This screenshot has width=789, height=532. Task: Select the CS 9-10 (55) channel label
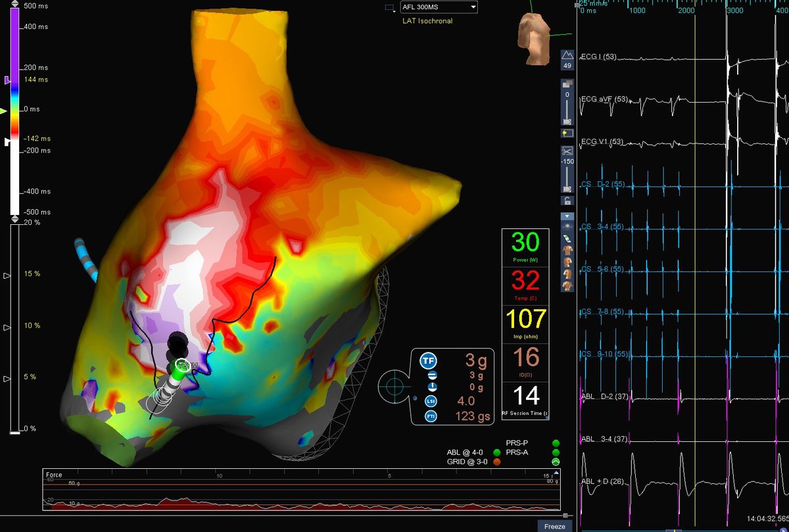(604, 354)
